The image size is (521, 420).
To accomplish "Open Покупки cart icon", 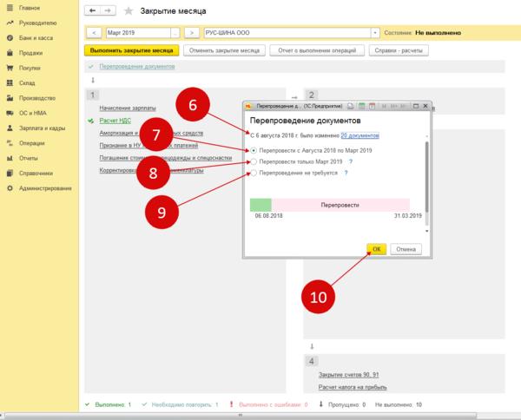I will [x=10, y=68].
